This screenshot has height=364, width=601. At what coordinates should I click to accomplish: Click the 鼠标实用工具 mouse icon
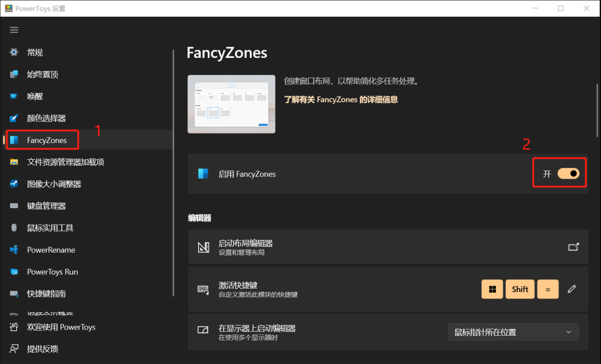coord(14,228)
